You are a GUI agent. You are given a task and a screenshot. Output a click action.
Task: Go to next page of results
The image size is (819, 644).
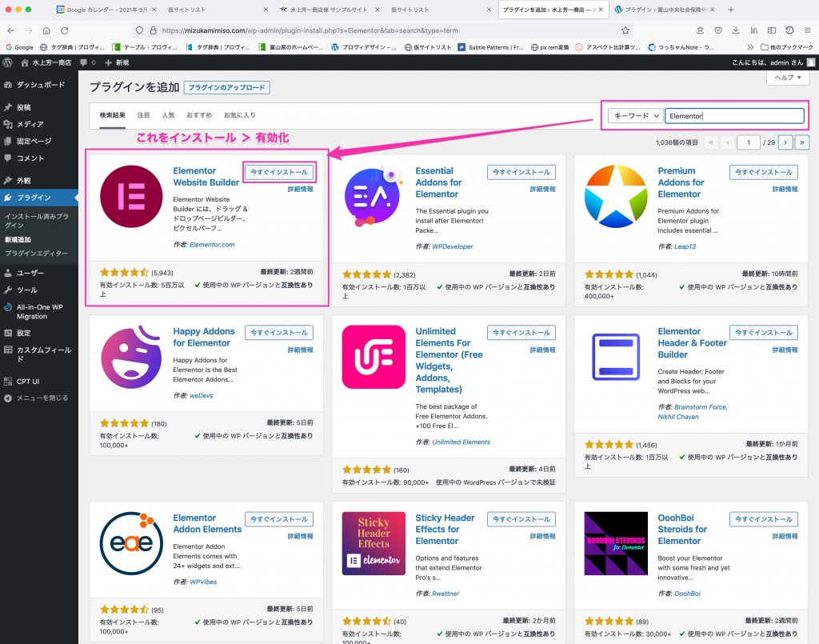[785, 142]
